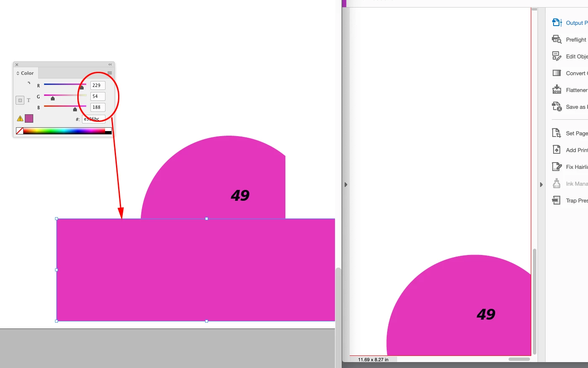
Task: Click the hex color code field
Action: click(93, 119)
